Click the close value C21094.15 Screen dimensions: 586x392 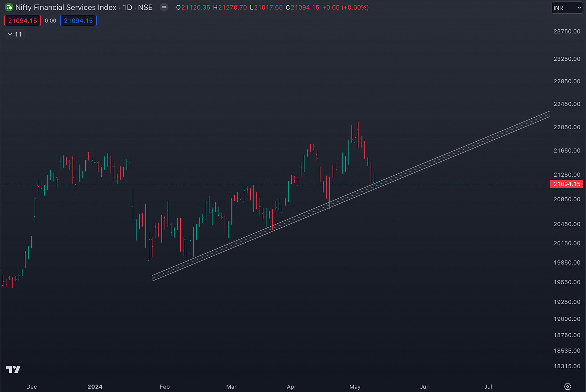click(x=303, y=7)
